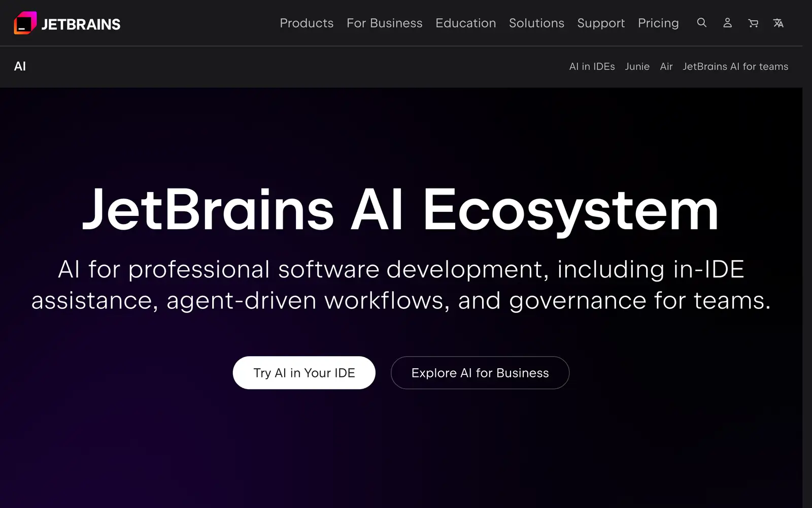Go to the Pricing page
Viewport: 812px width, 508px height.
tap(658, 23)
